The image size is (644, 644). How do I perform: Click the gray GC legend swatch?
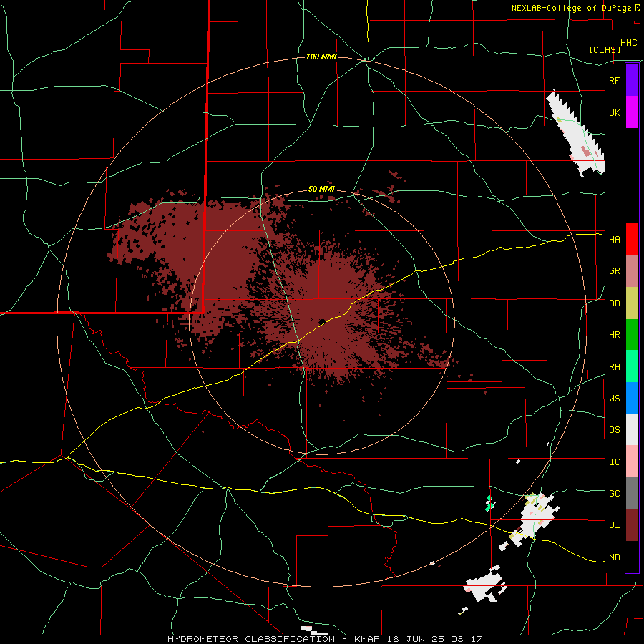point(632,493)
